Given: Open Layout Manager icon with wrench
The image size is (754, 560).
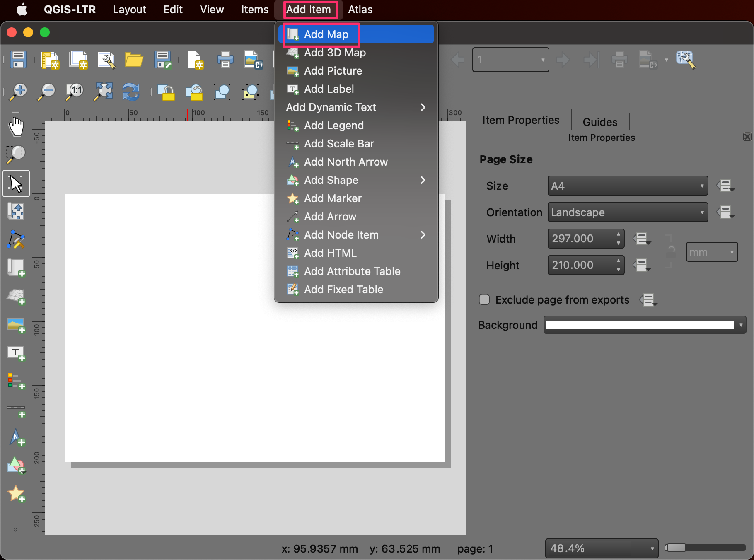Looking at the screenshot, I should pyautogui.click(x=106, y=60).
